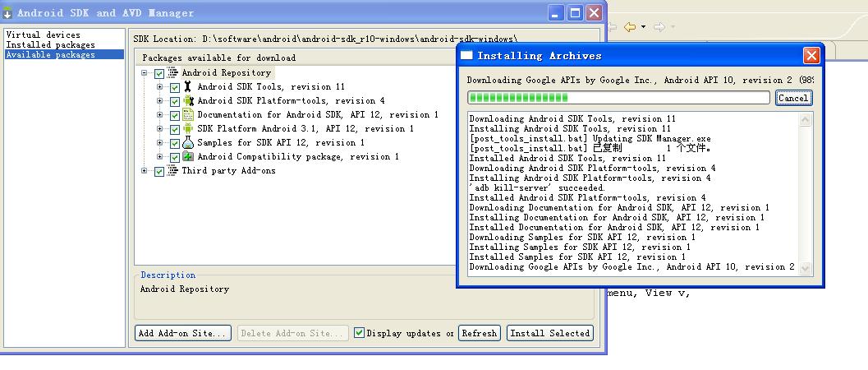Uncheck Third party Add-ons checkbox
Viewport: 868px width, 370px height.
coord(159,171)
